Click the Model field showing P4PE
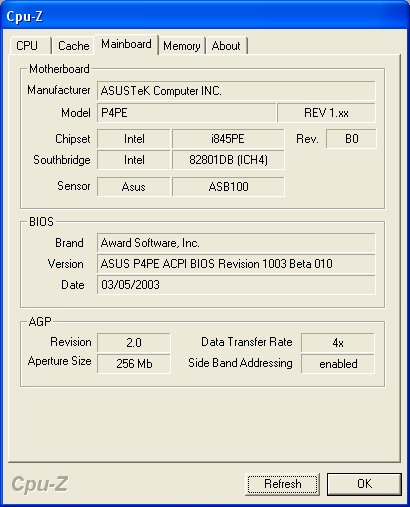 coord(186,113)
